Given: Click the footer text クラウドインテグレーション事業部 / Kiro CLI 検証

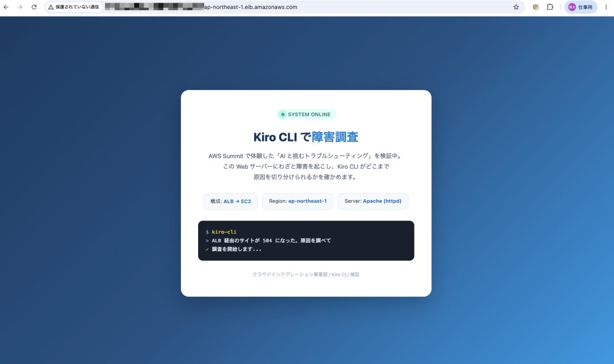Looking at the screenshot, I should [x=306, y=275].
